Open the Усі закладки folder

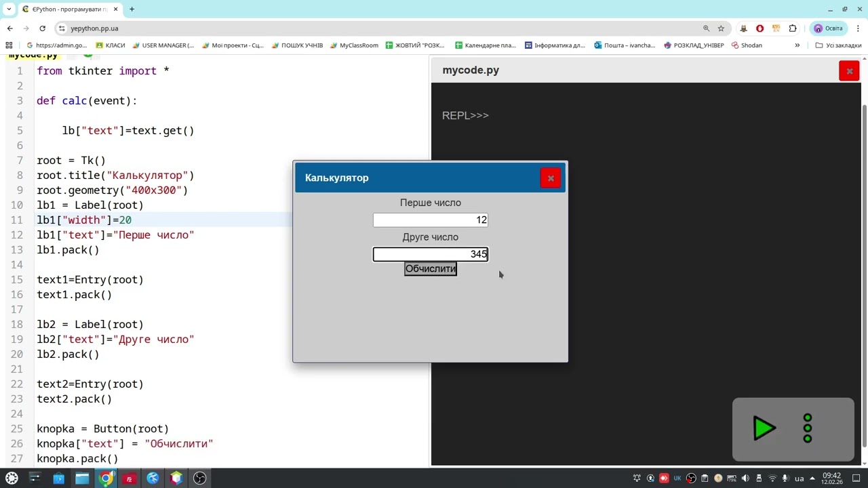(838, 45)
